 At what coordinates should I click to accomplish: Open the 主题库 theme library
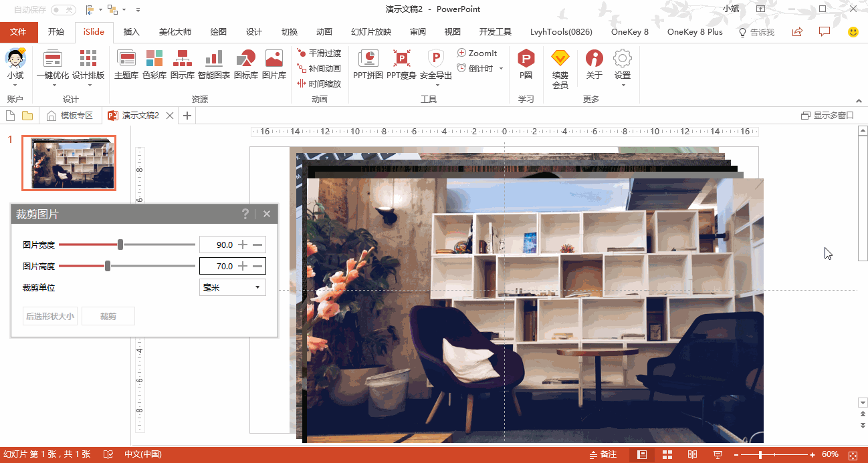coord(126,64)
